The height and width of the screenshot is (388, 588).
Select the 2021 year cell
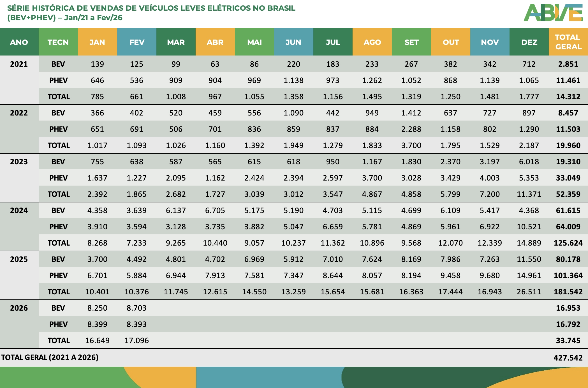19,64
